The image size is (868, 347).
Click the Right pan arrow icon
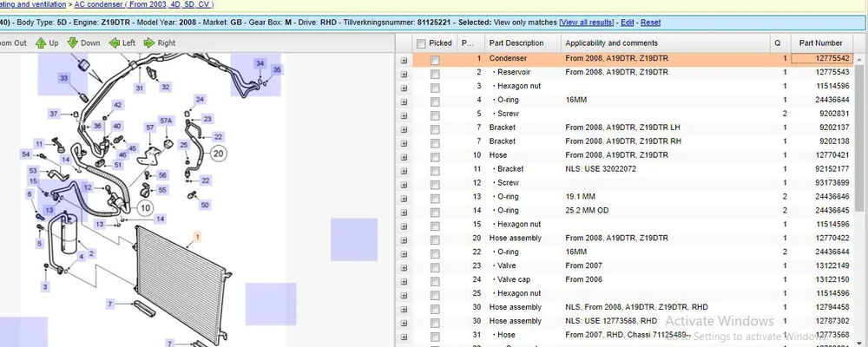160,43
